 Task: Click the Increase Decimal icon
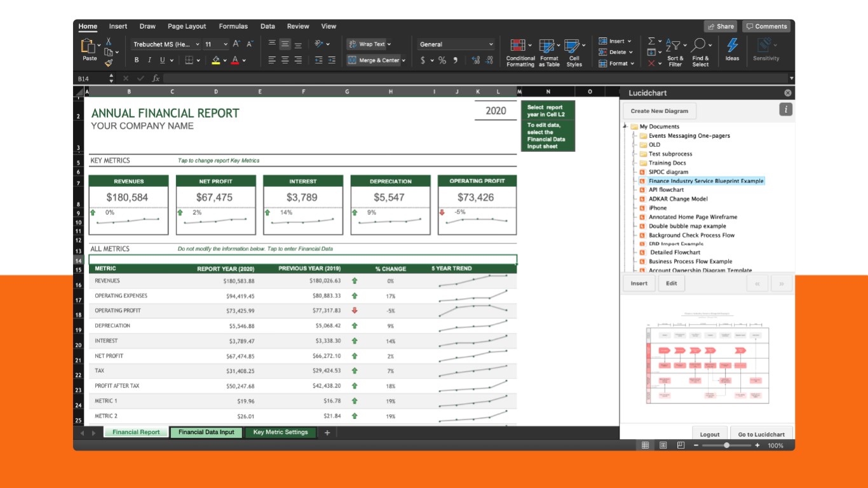(x=476, y=60)
